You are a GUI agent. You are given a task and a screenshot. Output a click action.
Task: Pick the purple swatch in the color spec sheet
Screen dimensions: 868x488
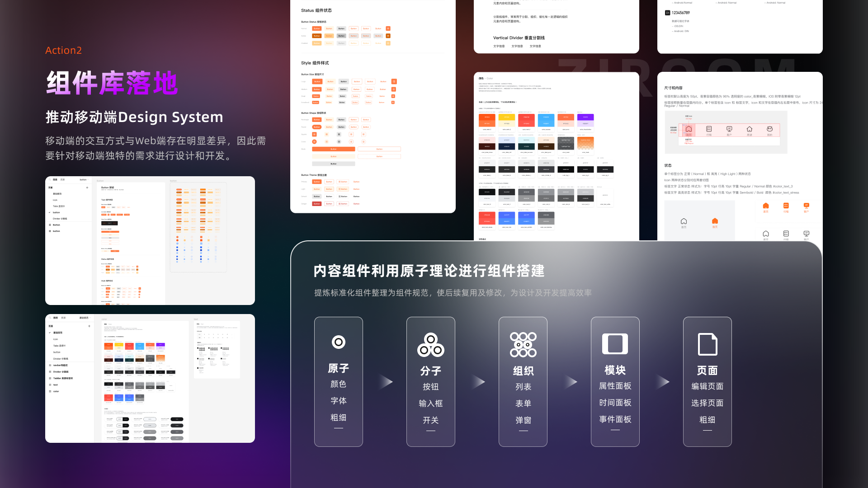click(585, 120)
